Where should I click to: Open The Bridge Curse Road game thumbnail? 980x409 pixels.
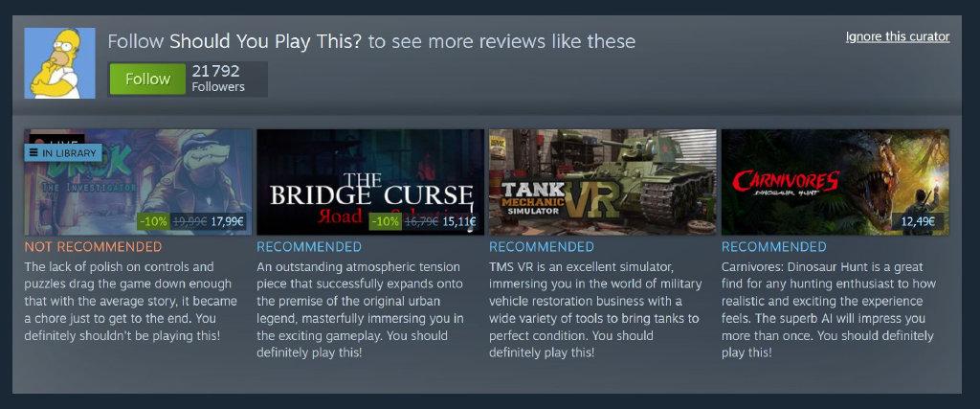370,182
